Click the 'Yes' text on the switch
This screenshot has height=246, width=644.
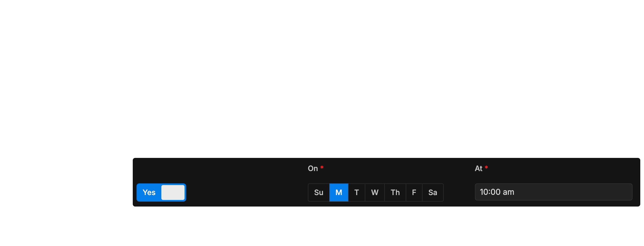tap(149, 193)
